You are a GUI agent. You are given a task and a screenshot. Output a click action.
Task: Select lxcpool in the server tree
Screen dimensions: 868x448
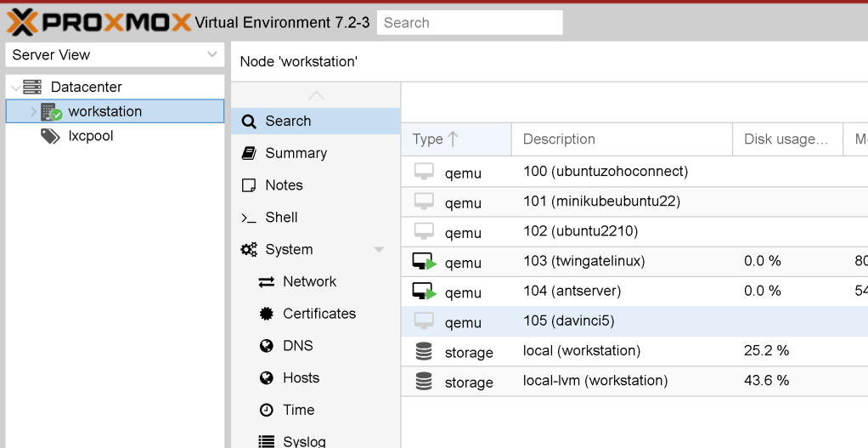click(x=91, y=136)
